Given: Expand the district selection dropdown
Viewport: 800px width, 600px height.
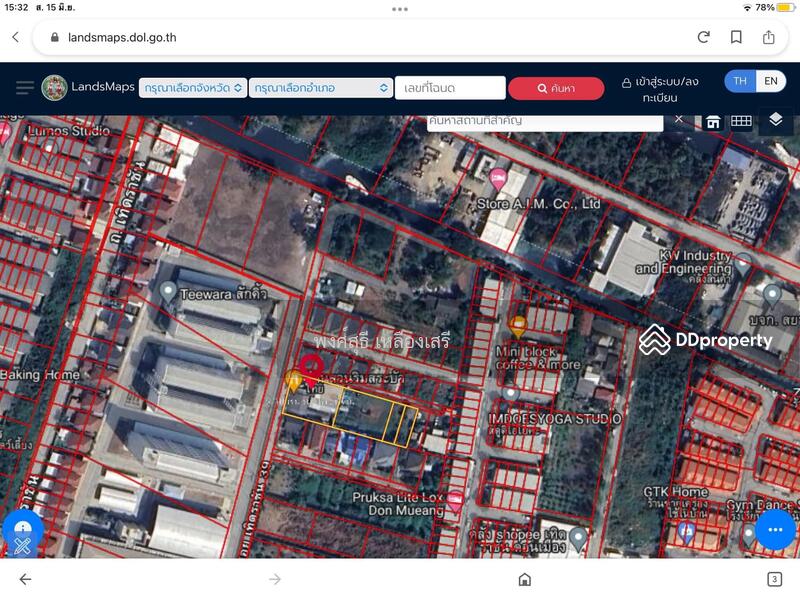Looking at the screenshot, I should pyautogui.click(x=320, y=88).
